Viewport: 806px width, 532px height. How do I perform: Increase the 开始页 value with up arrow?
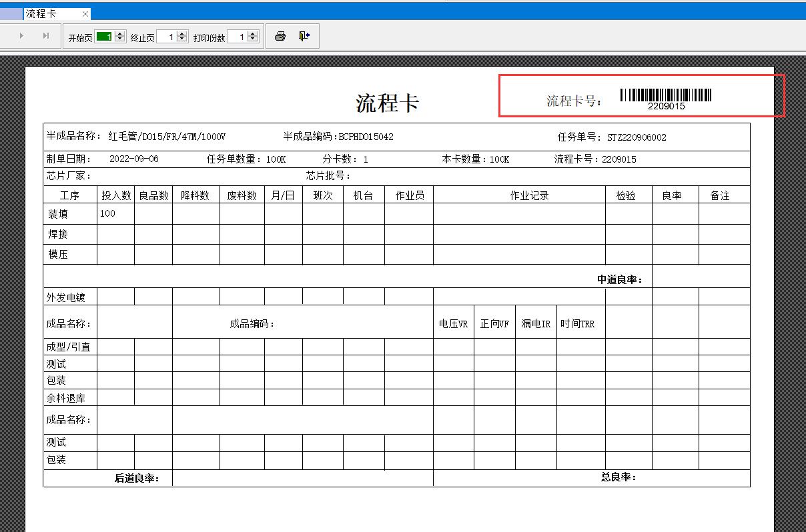point(120,34)
